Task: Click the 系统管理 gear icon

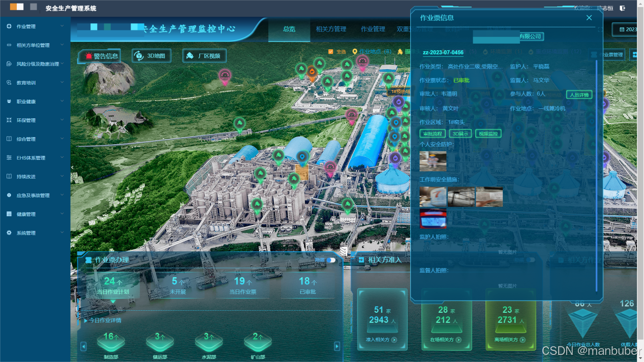Action: pos(9,233)
